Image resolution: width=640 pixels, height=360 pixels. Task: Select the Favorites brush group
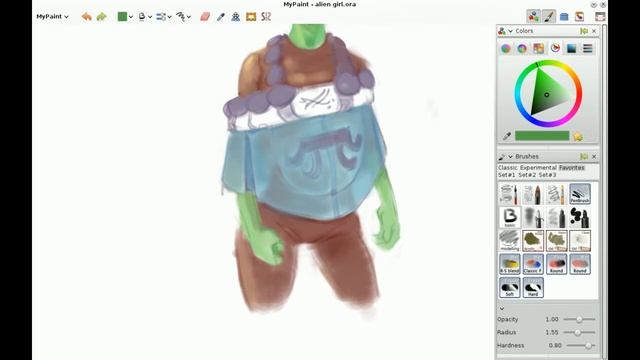572,168
